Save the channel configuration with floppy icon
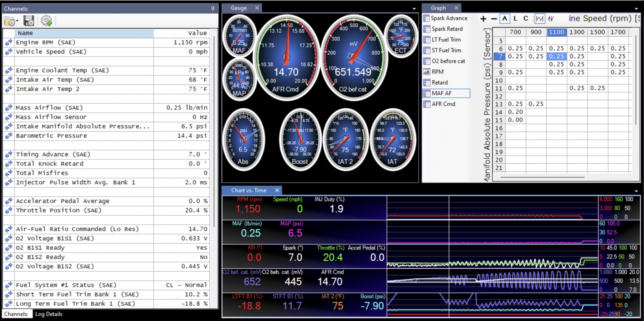The width and height of the screenshot is (644, 321). pos(29,21)
